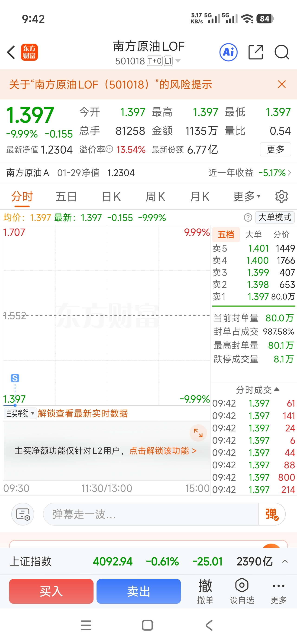This screenshot has width=297, height=644.
Task: Go back with the top-left arrow
Action: coord(11,52)
